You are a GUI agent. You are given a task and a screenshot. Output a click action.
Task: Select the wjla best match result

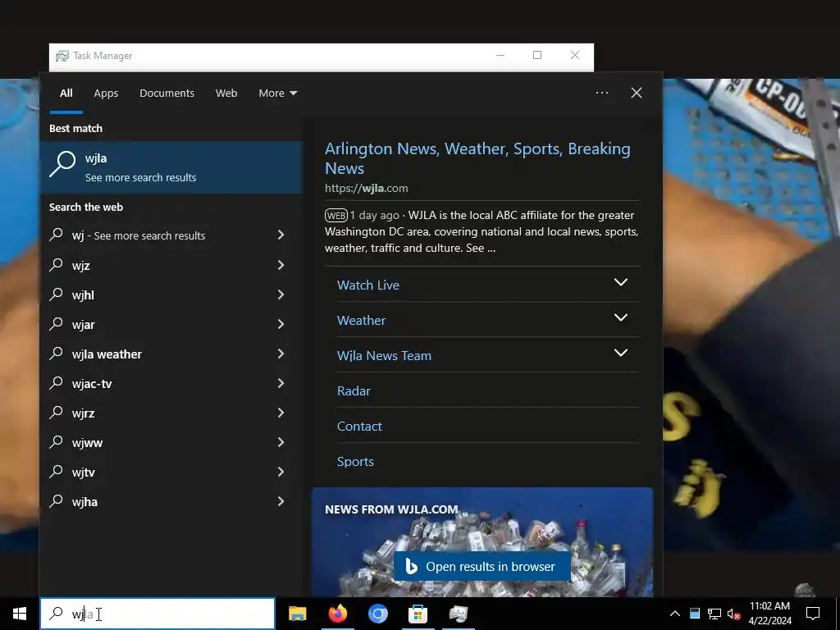tap(171, 167)
